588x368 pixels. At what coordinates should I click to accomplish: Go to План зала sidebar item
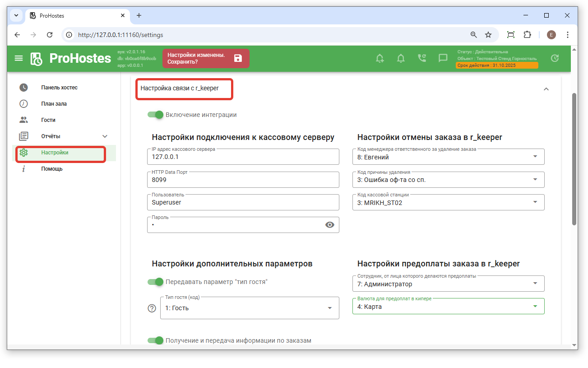54,104
